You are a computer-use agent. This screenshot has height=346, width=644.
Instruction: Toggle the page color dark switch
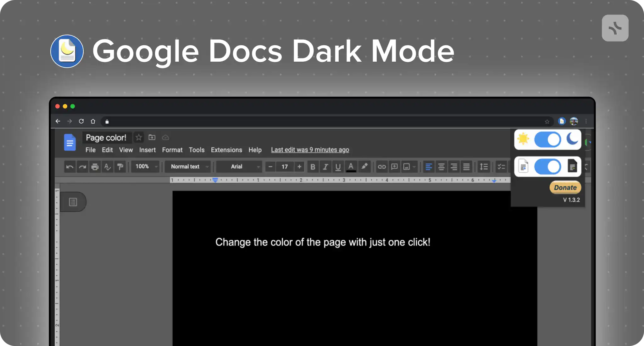[547, 166]
